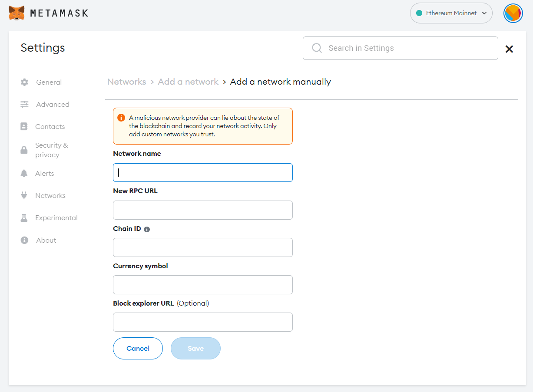The image size is (533, 392).
Task: Click the MetaMask fox logo
Action: coord(17,13)
